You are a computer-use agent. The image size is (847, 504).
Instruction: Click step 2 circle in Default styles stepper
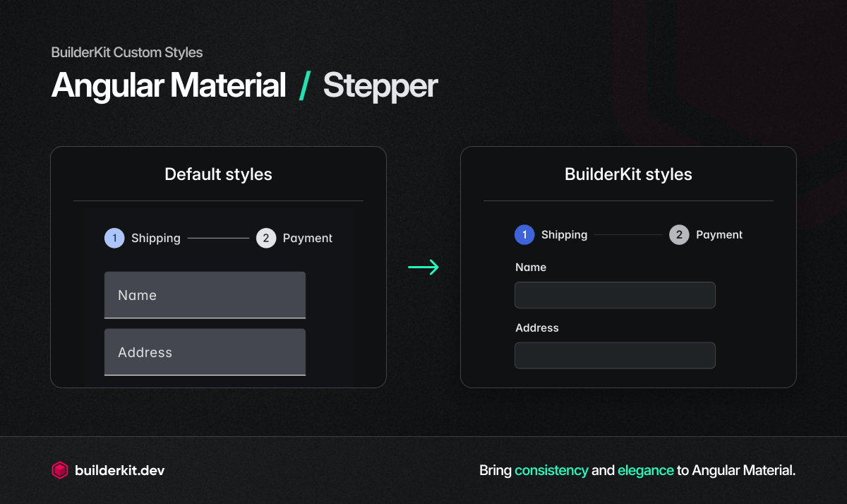(x=266, y=238)
